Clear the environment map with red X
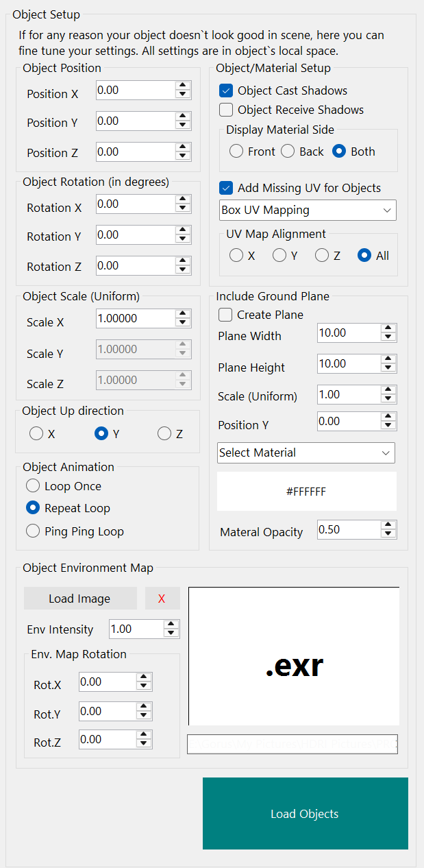Screen dimensions: 424x868 pos(162,598)
